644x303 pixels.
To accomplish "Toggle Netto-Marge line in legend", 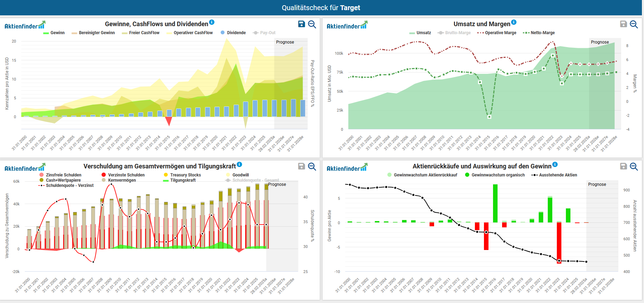I will coord(542,33).
